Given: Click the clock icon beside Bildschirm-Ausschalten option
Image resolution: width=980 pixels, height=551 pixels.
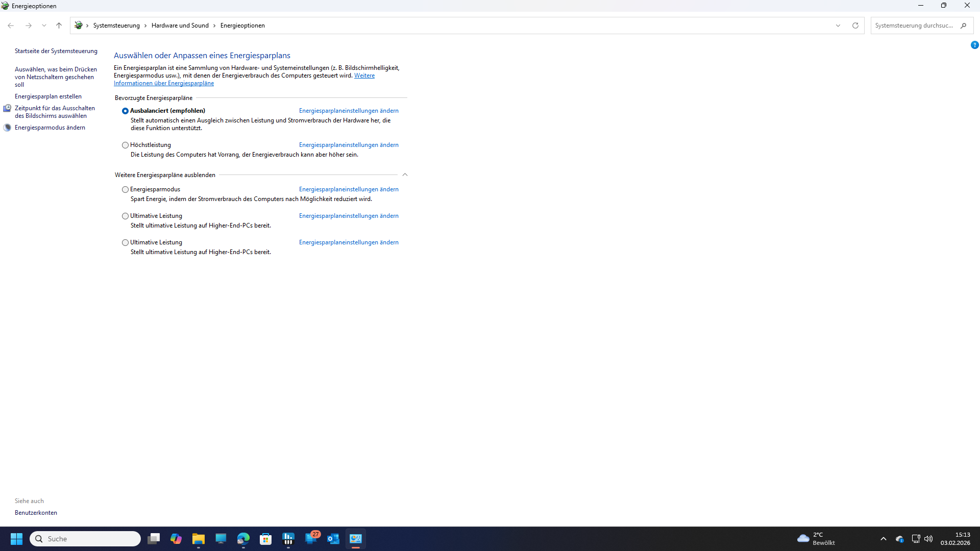Looking at the screenshot, I should point(7,108).
